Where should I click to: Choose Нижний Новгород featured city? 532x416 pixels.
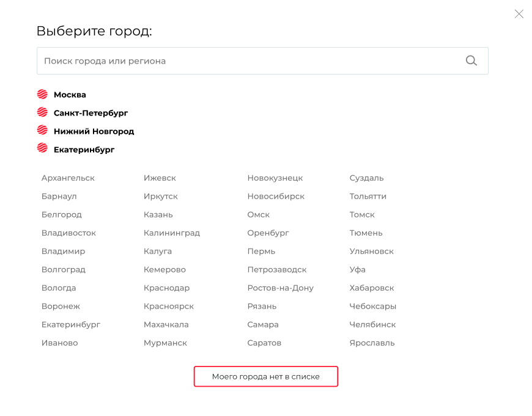[x=94, y=131]
